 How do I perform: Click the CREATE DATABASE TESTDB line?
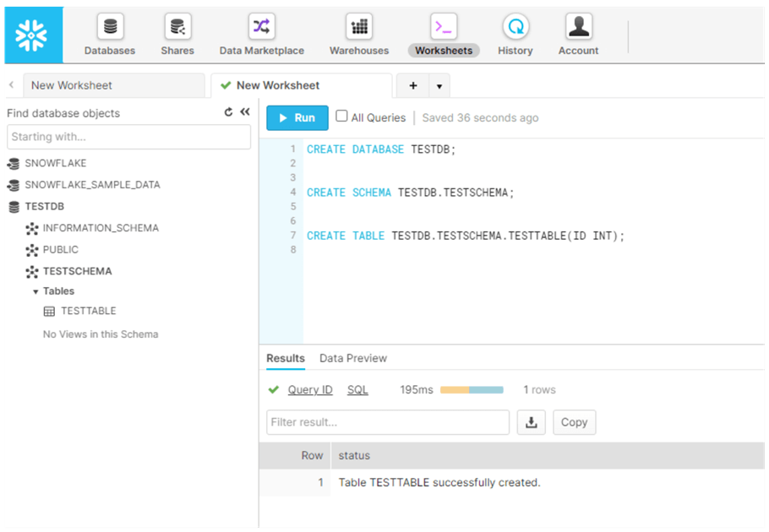381,149
